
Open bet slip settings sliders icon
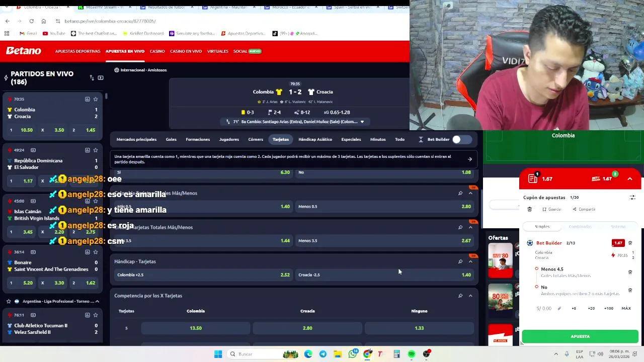632,198
